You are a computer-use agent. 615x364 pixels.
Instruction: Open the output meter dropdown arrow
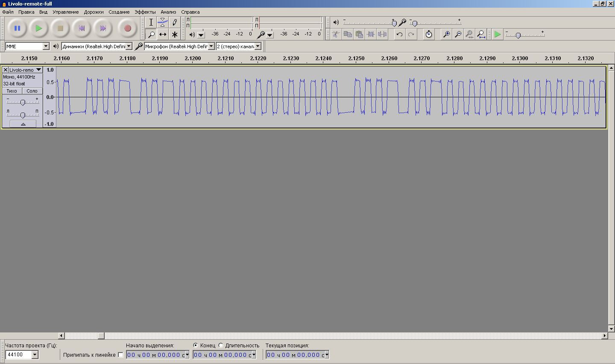[201, 35]
